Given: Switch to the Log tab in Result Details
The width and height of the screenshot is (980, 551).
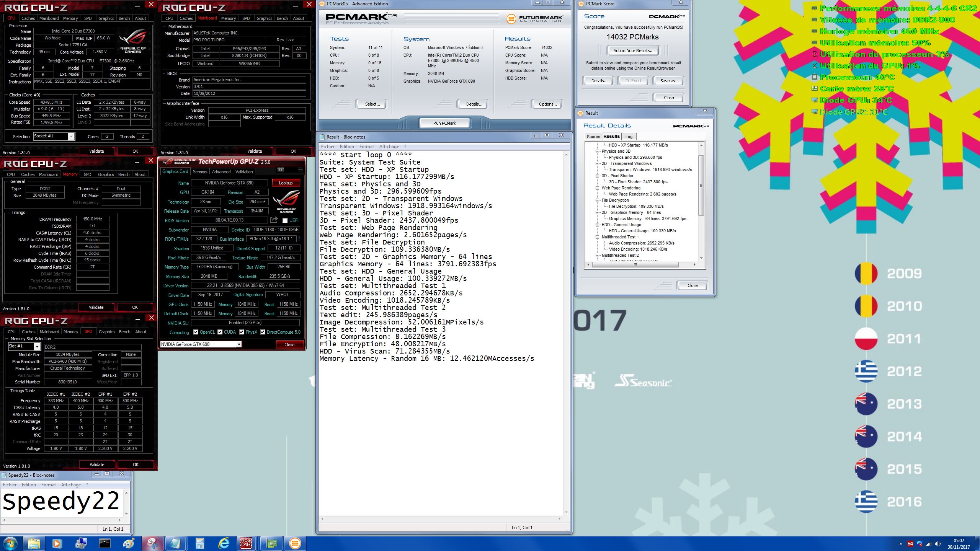Looking at the screenshot, I should [629, 137].
